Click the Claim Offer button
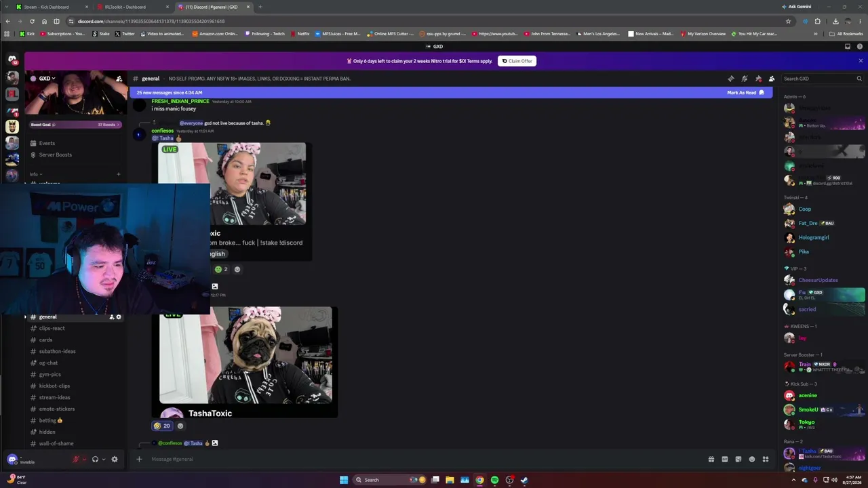868x488 pixels. pos(517,61)
